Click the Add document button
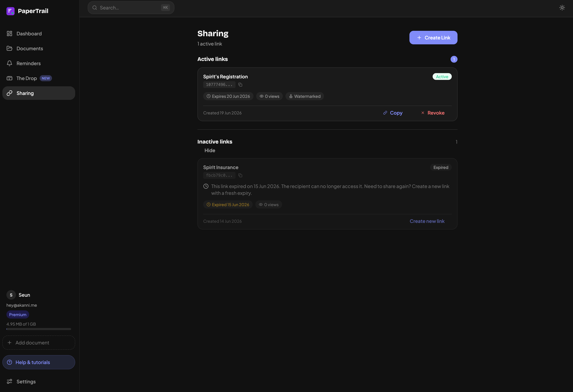This screenshot has width=573, height=392. 39,342
